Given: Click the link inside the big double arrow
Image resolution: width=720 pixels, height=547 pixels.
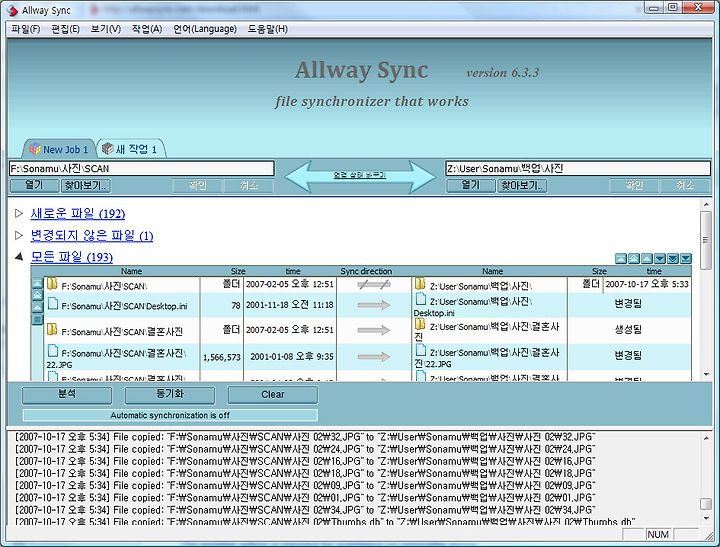Looking at the screenshot, I should tap(360, 175).
